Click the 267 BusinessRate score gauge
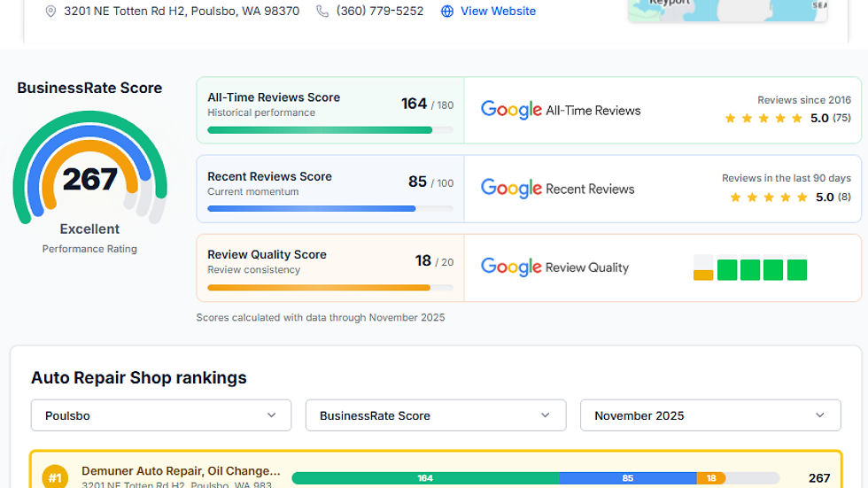Viewport: 868px width, 488px height. 89,167
